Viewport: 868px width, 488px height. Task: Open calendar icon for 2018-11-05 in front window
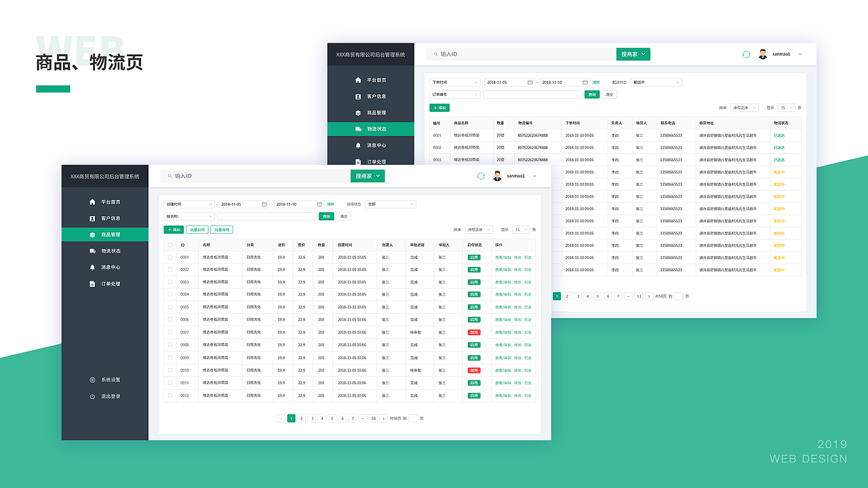point(264,204)
